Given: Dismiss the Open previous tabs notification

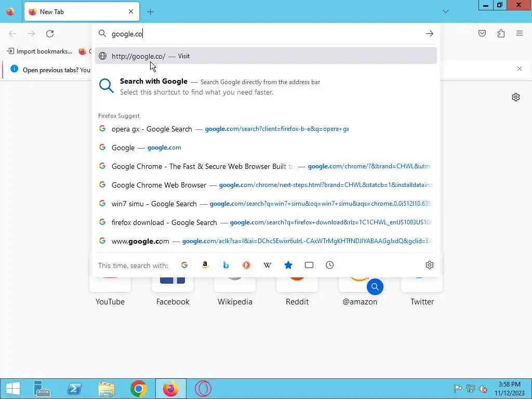Looking at the screenshot, I should [x=520, y=69].
